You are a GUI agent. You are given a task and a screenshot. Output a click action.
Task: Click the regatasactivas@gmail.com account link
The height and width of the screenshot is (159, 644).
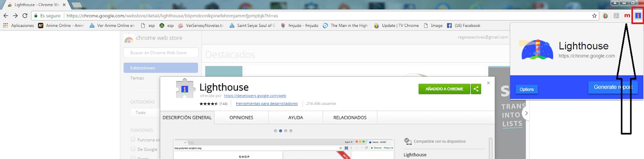483,37
